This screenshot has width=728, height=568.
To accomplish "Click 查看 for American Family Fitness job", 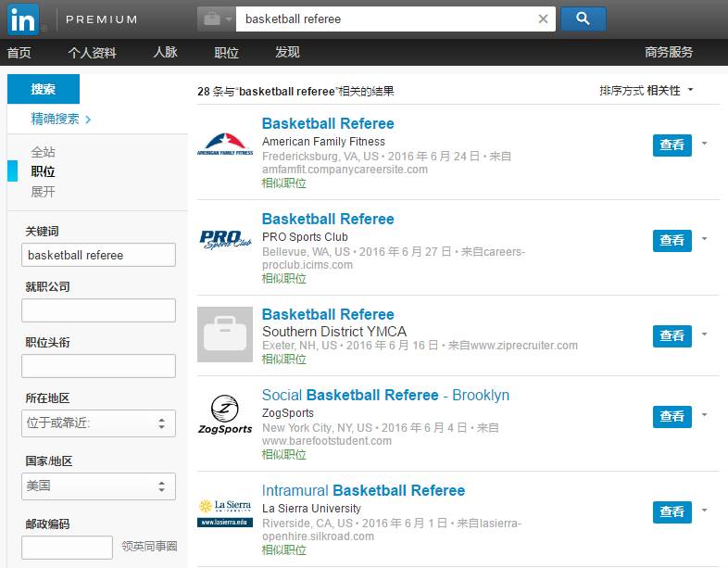I will (x=672, y=145).
